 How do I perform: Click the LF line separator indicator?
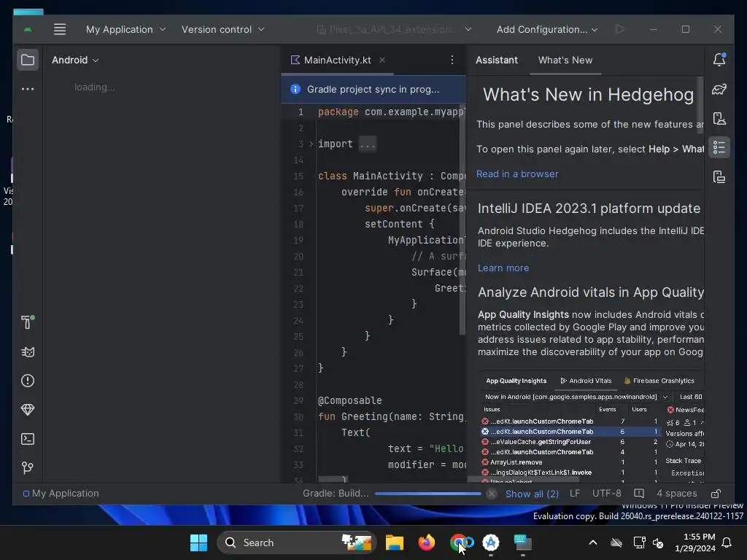[575, 494]
